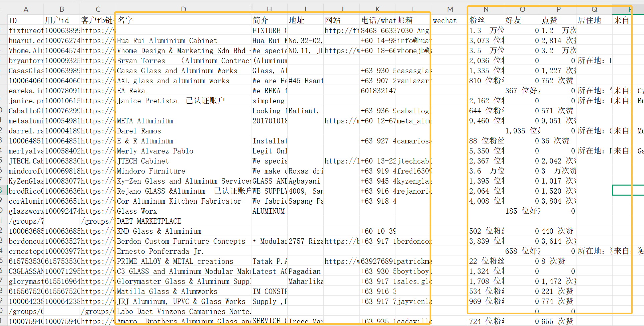Click the '地址' header cell
This screenshot has width=644, height=326.
(x=305, y=20)
